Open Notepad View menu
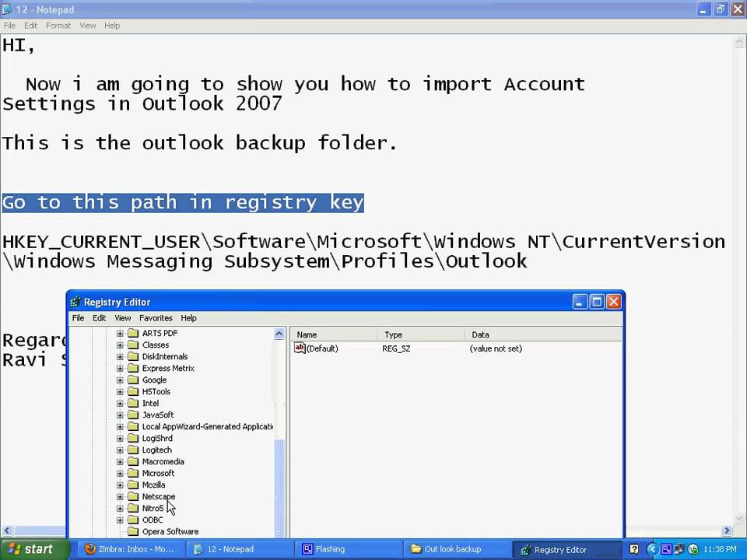 coord(88,26)
